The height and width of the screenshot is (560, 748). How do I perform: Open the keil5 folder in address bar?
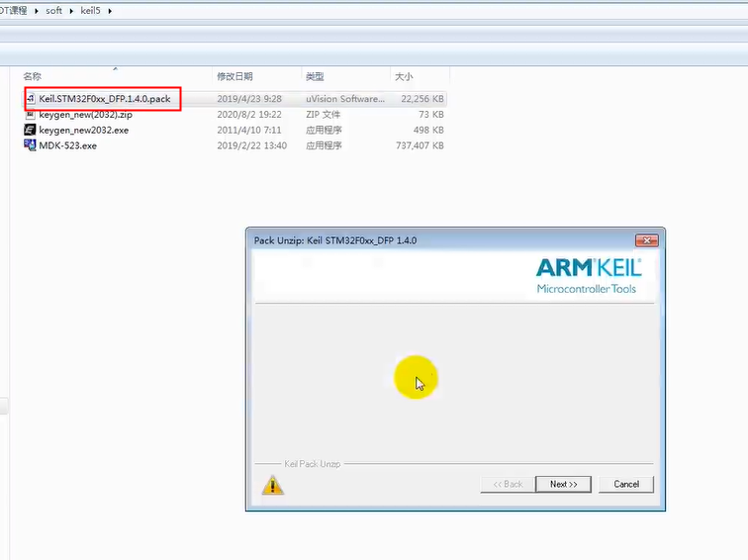tap(90, 11)
